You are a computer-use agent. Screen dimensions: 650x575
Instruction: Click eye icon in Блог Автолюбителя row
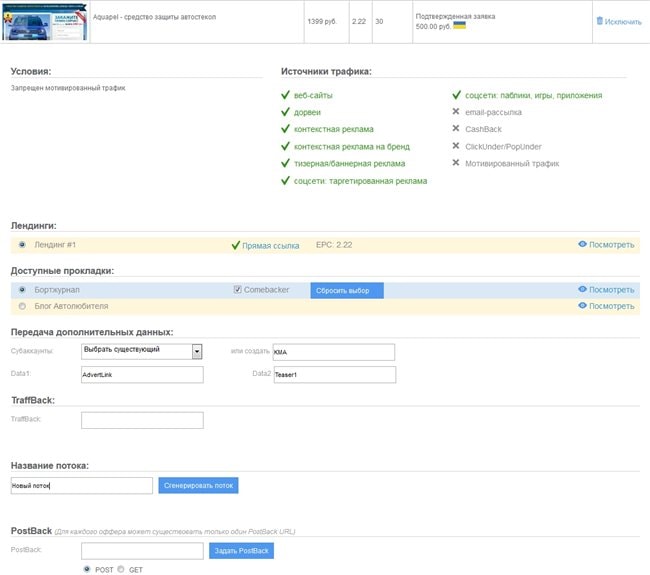pos(582,306)
